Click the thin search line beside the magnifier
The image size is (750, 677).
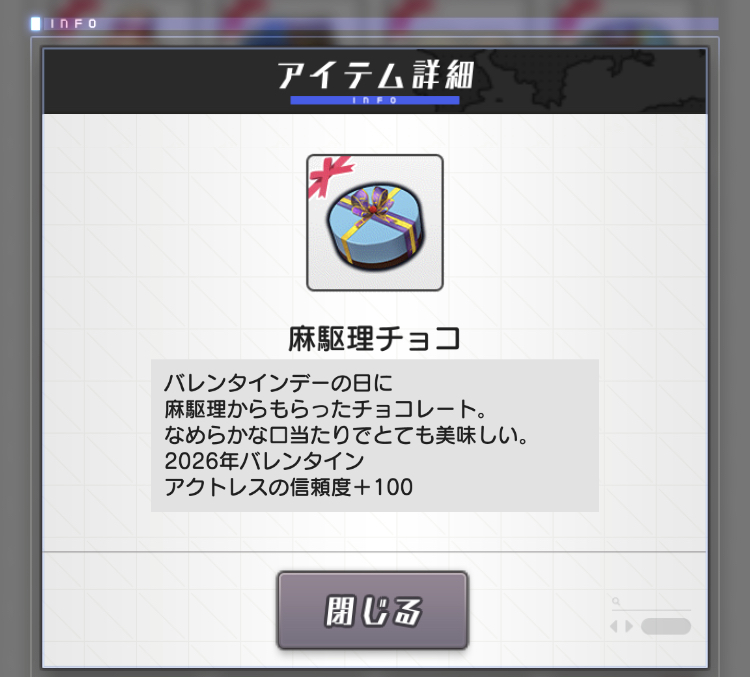651,610
